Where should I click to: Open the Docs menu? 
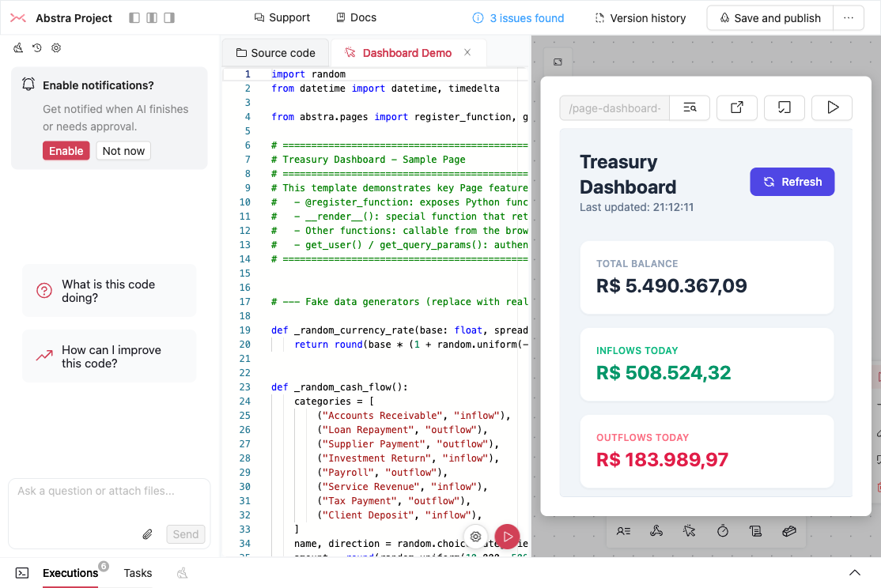point(355,17)
